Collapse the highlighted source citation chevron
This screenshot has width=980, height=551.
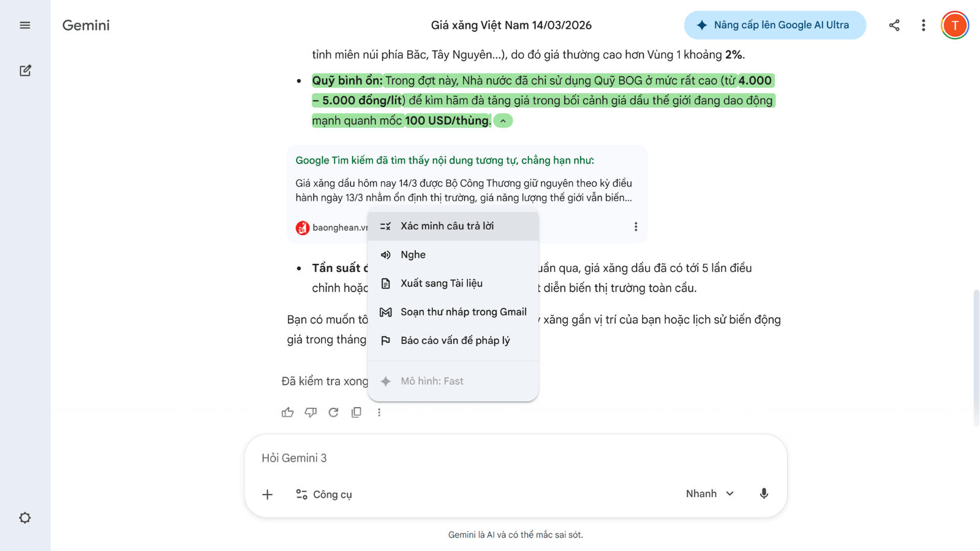(x=503, y=121)
